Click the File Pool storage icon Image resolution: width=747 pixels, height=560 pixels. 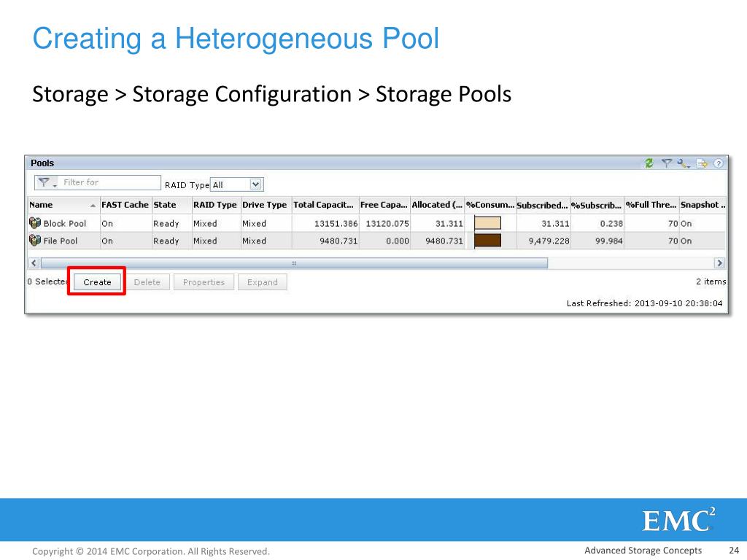(x=35, y=240)
